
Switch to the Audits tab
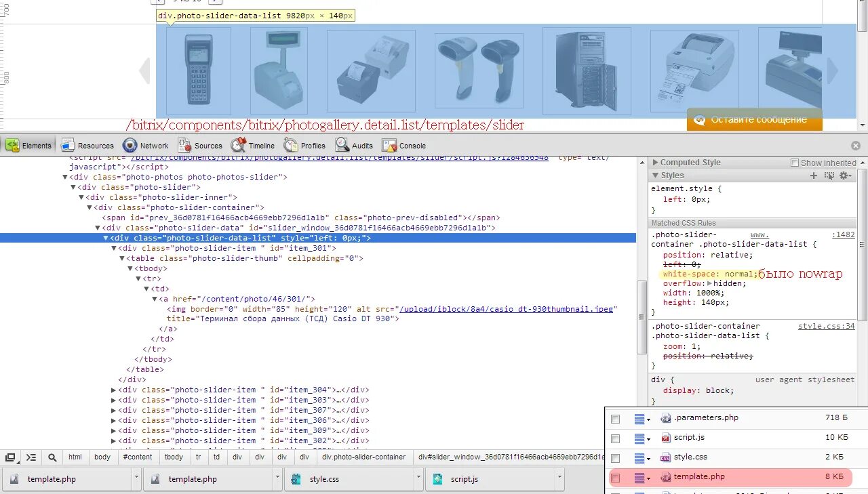pyautogui.click(x=354, y=145)
